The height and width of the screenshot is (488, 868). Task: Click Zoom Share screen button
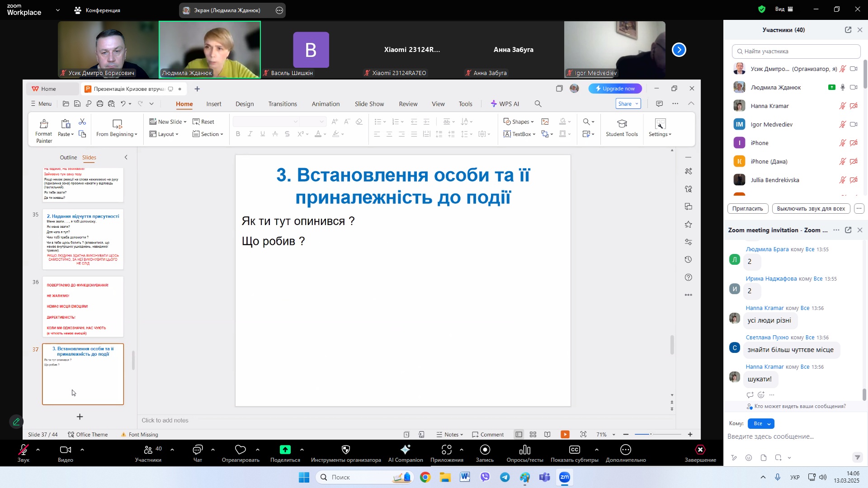285,453
